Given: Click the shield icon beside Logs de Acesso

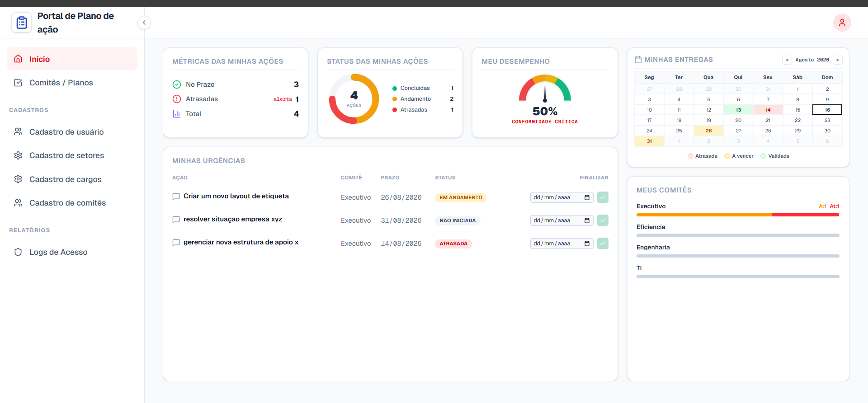Looking at the screenshot, I should [18, 252].
